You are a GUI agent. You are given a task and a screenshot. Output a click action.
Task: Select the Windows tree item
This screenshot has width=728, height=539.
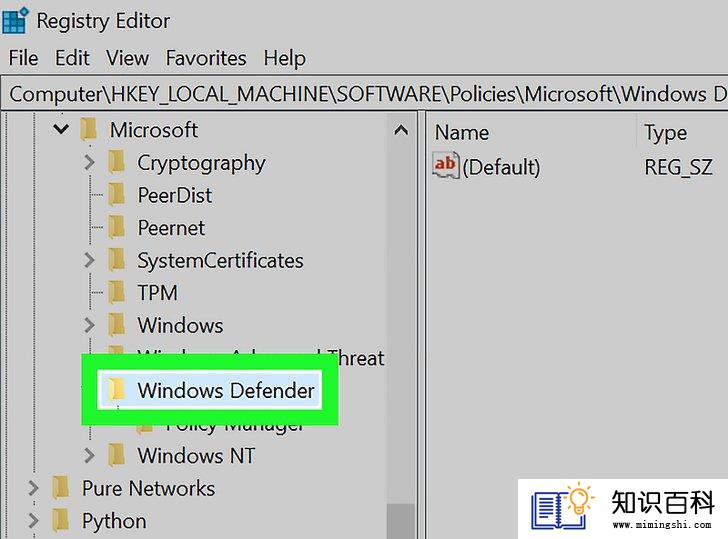180,325
